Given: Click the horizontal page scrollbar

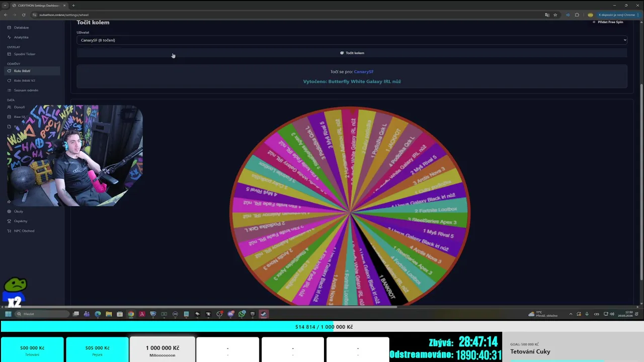Looking at the screenshot, I should 200,307.
